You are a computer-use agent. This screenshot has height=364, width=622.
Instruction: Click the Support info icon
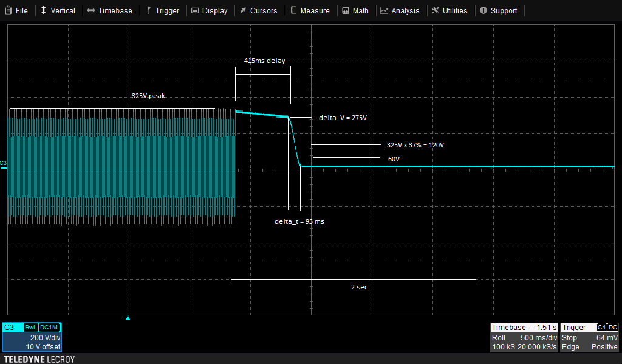[484, 10]
